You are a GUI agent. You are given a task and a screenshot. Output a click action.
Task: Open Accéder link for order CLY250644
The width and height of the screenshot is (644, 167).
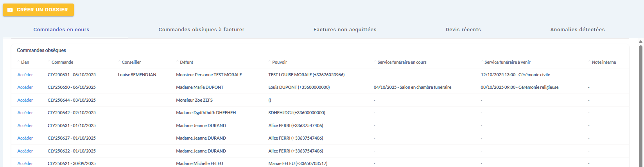click(x=25, y=100)
